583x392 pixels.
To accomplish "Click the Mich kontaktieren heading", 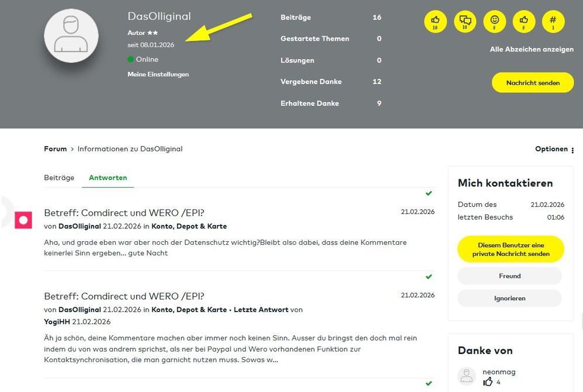I will pos(505,183).
